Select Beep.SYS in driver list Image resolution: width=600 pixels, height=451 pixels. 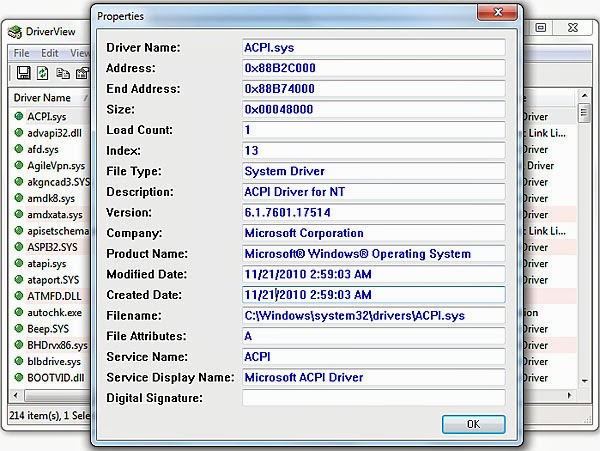[x=48, y=329]
